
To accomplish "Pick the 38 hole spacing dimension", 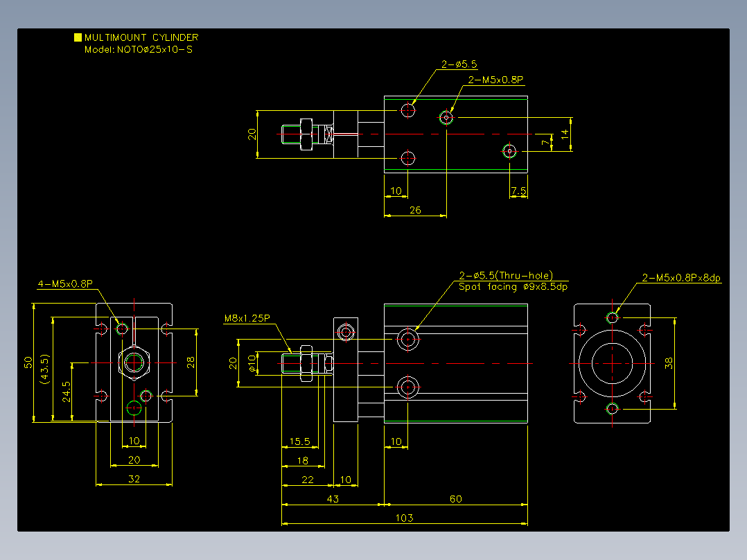I will pos(669,363).
